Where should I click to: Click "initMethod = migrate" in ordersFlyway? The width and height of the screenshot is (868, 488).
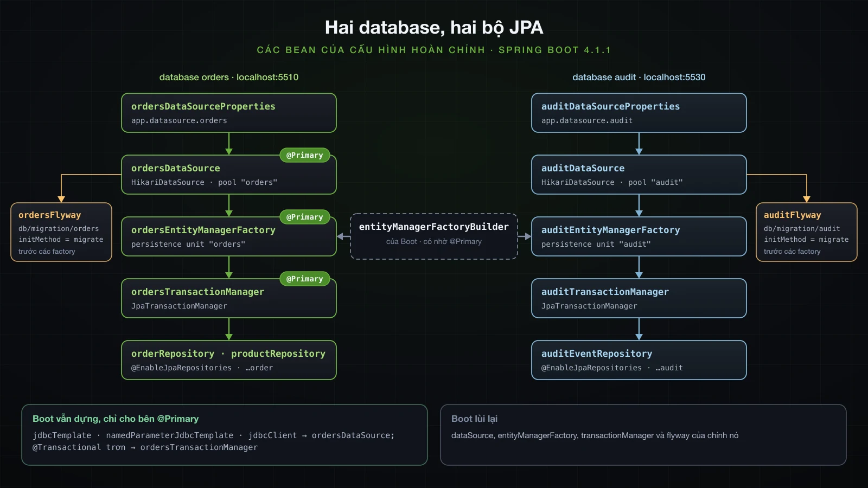coord(61,239)
